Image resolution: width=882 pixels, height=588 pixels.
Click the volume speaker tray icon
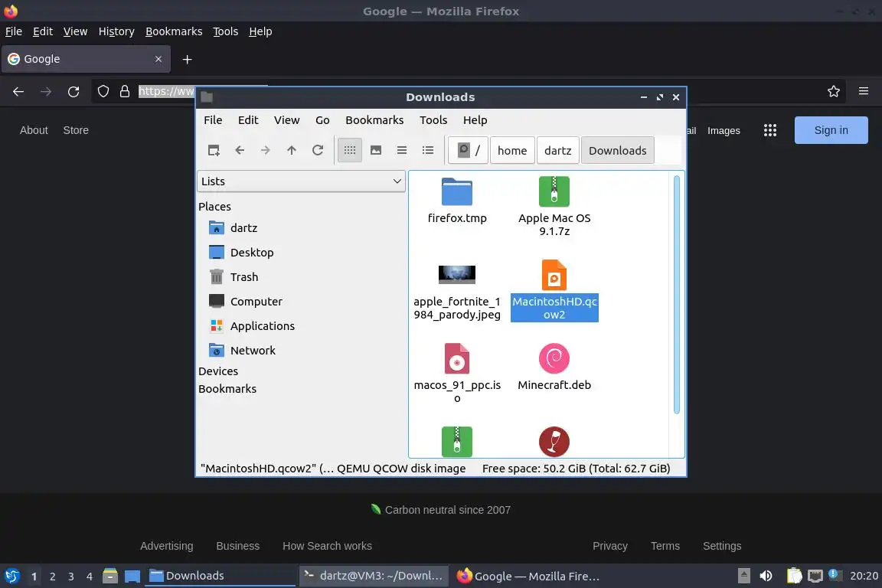coord(766,576)
